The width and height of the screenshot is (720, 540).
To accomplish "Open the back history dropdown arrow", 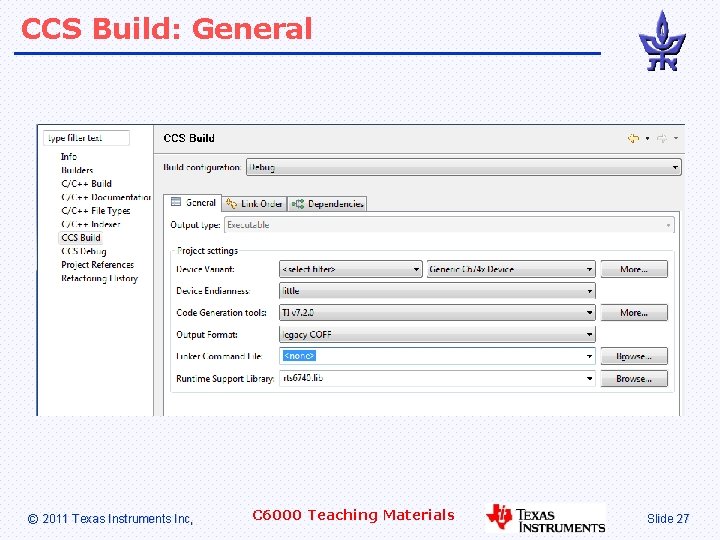I will [647, 138].
